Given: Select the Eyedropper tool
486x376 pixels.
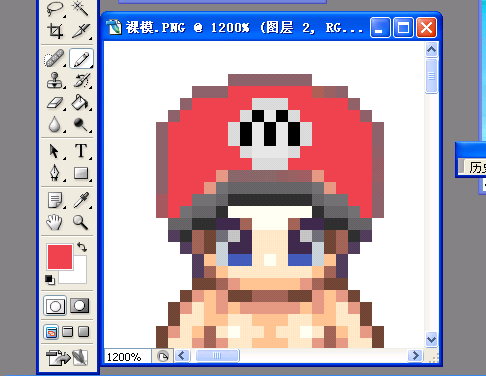Looking at the screenshot, I should coord(81,200).
